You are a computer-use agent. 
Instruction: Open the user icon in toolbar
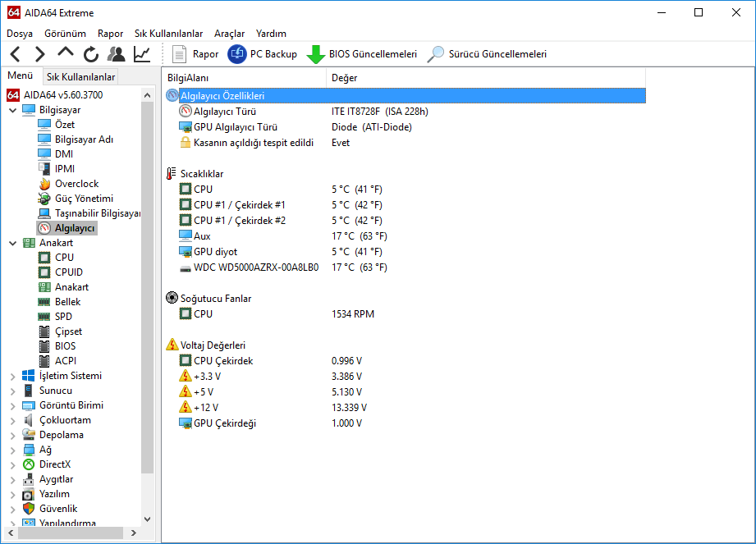117,54
